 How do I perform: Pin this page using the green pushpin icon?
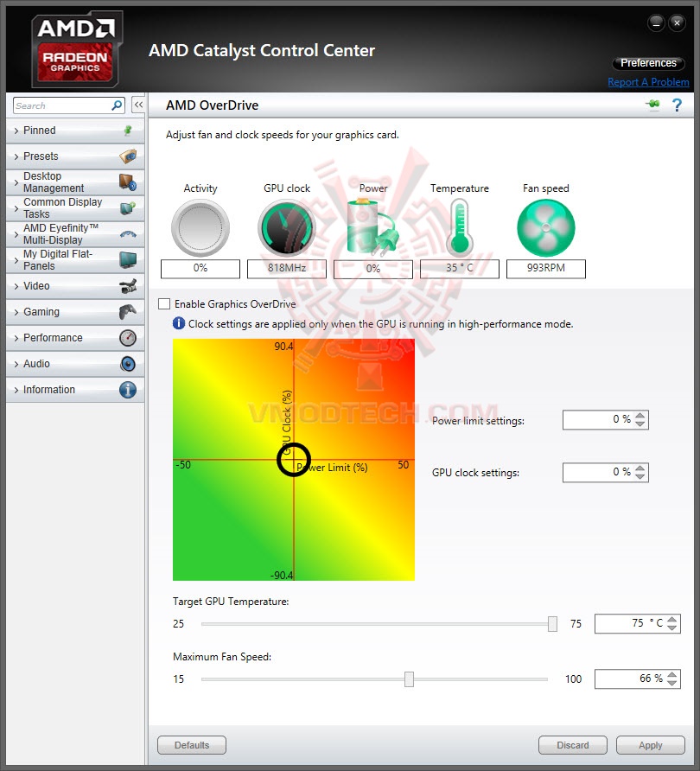[x=652, y=105]
